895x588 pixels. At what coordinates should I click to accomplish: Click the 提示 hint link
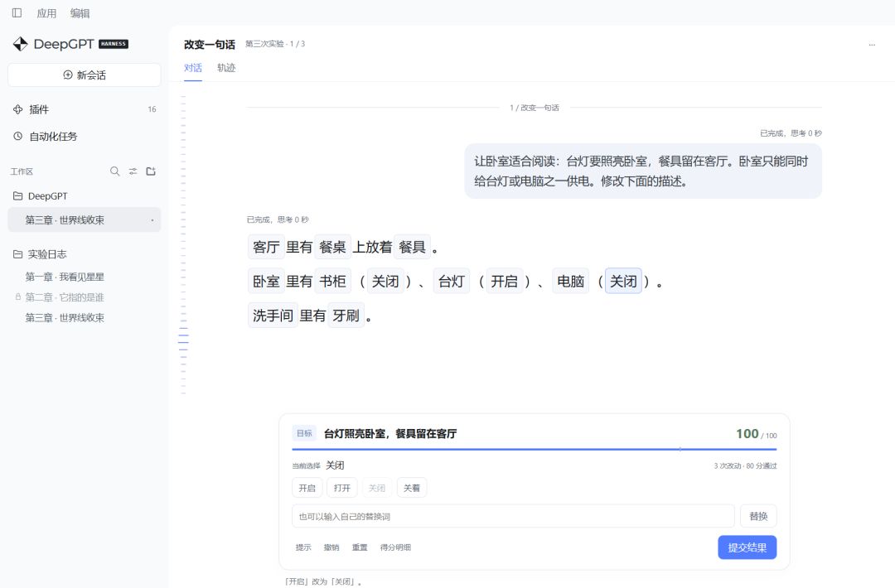[x=303, y=547]
